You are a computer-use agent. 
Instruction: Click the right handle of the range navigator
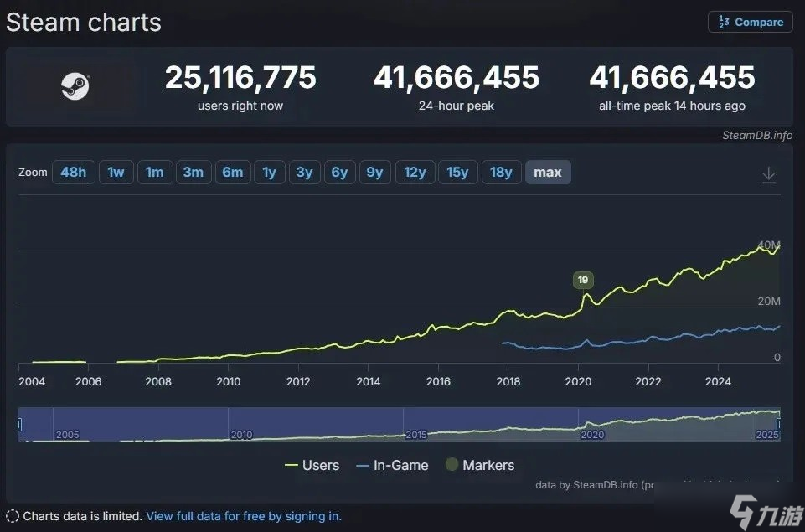780,425
